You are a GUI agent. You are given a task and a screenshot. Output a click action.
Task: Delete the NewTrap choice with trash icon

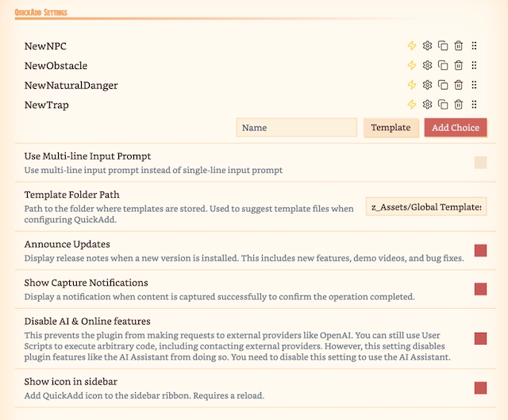point(459,104)
